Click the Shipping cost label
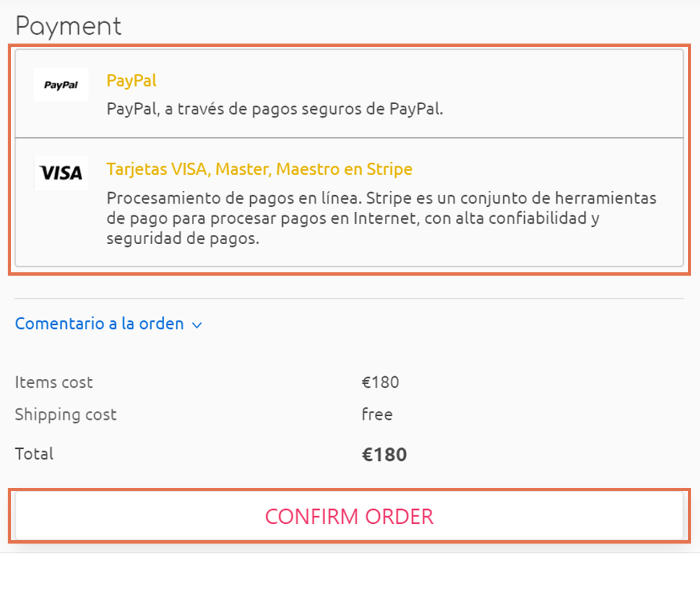Viewport: 700px width, 602px height. (x=66, y=415)
